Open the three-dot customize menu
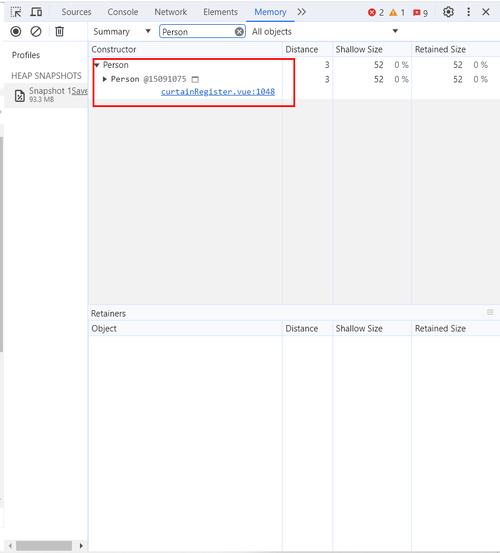Image resolution: width=500 pixels, height=553 pixels. (468, 12)
